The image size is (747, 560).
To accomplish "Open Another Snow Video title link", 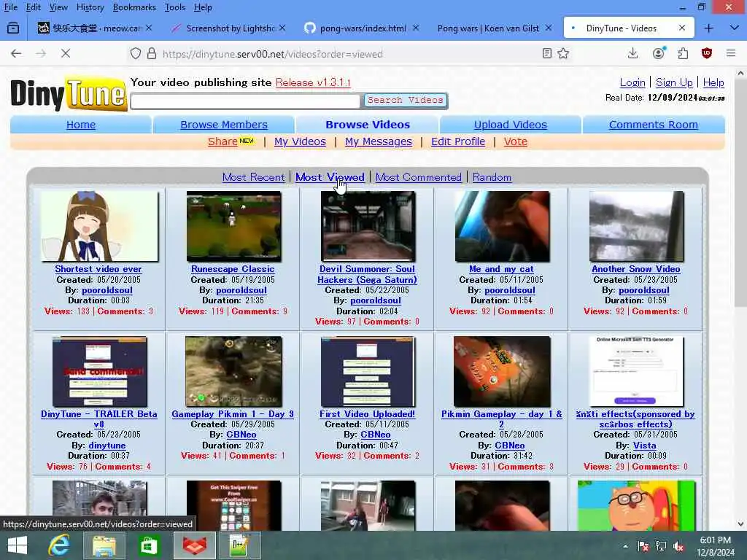I will pos(635,269).
